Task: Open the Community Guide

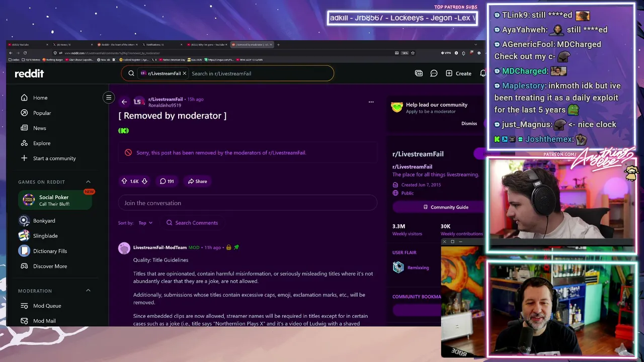Action: point(446,207)
